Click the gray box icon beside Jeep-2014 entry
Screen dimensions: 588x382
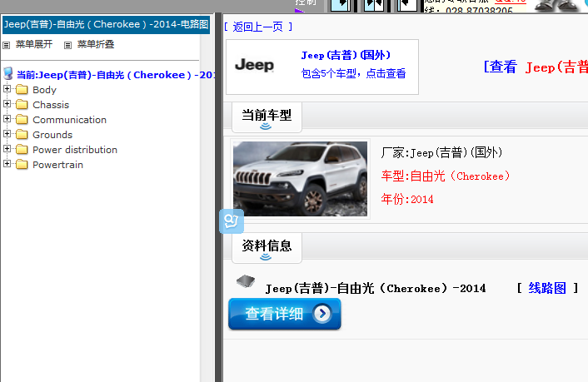coord(246,281)
